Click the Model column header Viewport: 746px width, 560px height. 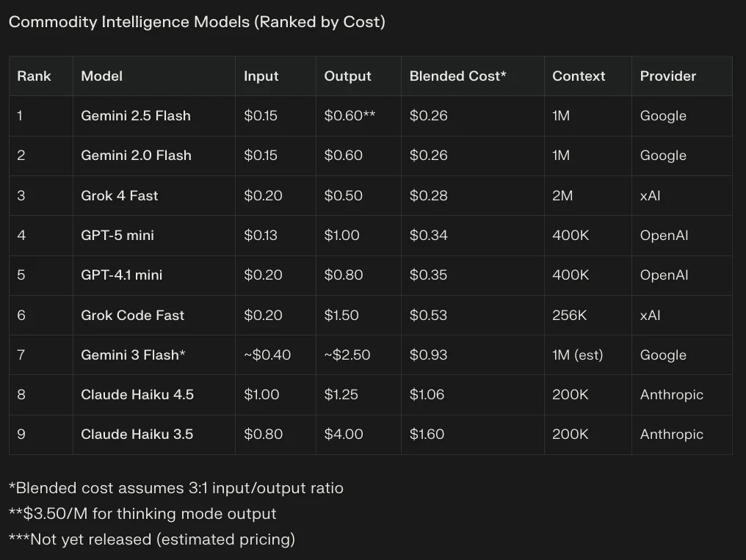click(x=101, y=76)
